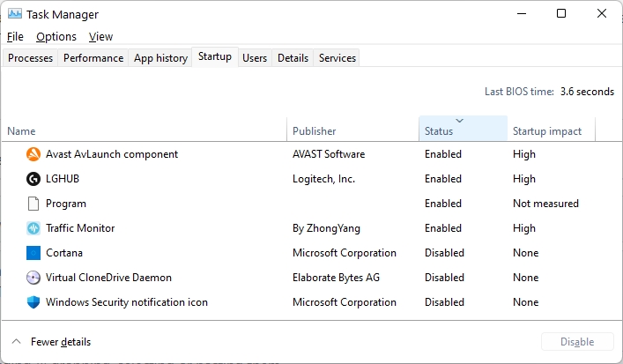Click the blue Cortana icon

(x=33, y=253)
